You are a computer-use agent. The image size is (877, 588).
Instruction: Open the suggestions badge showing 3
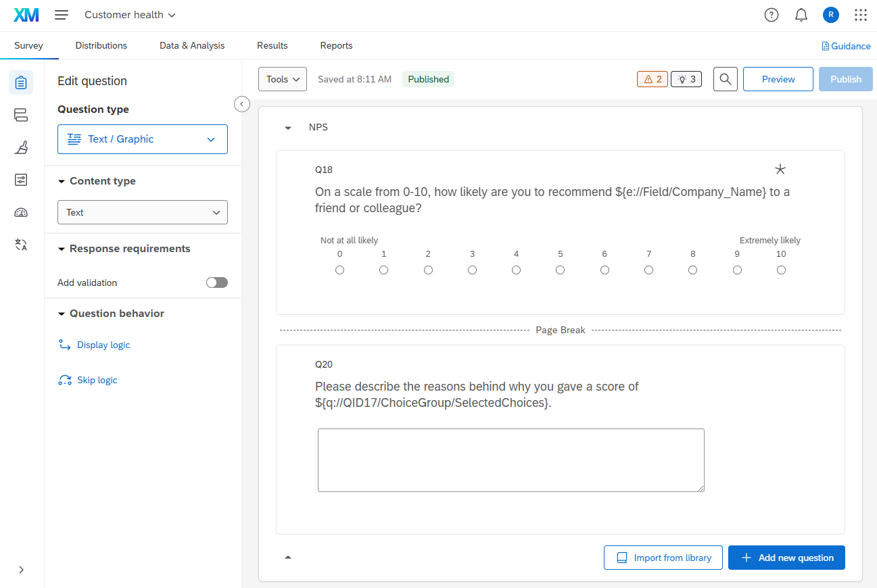pos(686,79)
